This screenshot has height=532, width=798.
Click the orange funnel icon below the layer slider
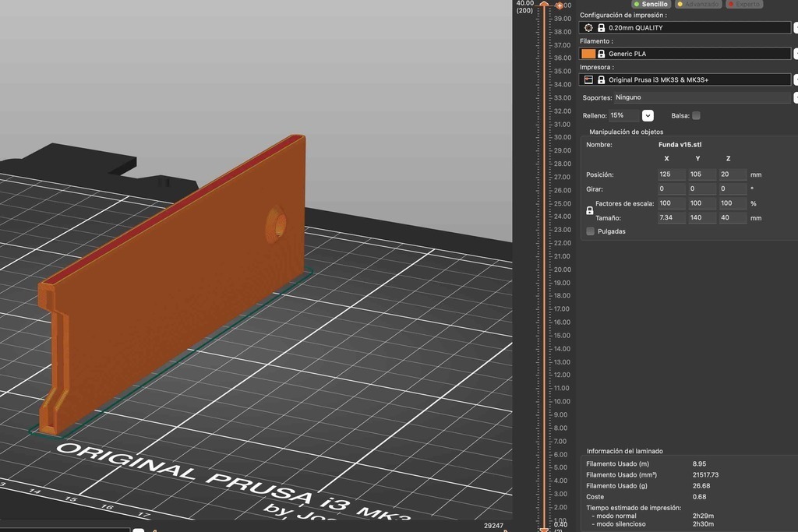(x=544, y=530)
